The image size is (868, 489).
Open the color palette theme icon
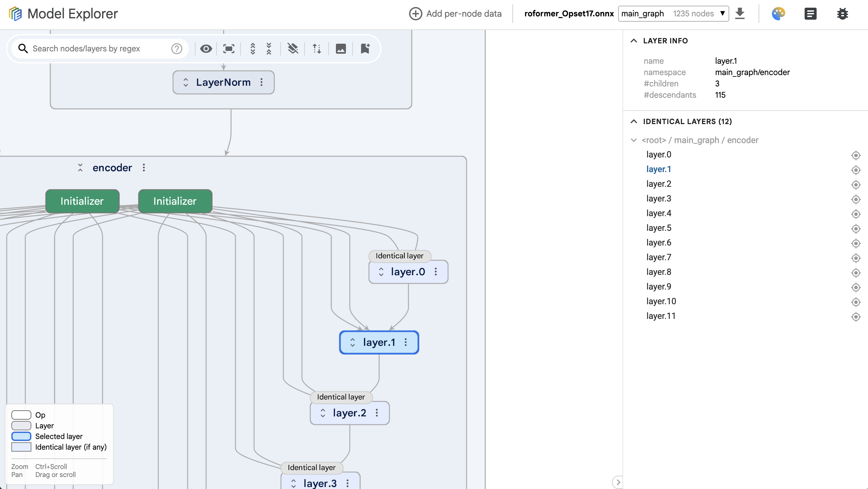(778, 13)
